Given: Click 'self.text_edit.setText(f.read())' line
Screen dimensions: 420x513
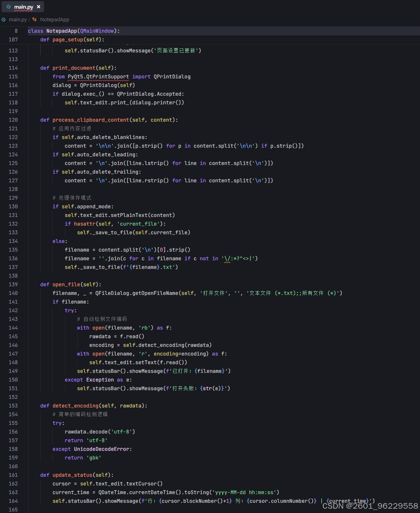Looking at the screenshot, I should [138, 362].
